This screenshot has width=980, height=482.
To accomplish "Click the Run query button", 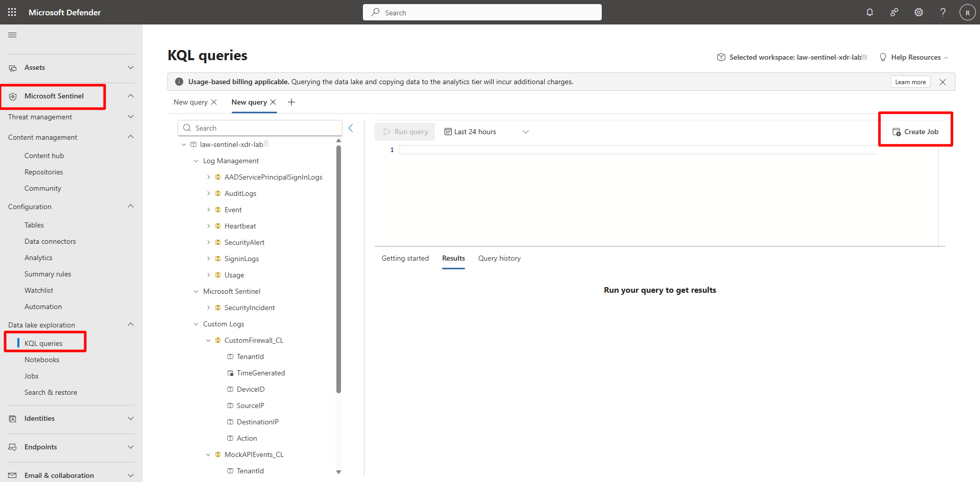I will click(x=405, y=132).
